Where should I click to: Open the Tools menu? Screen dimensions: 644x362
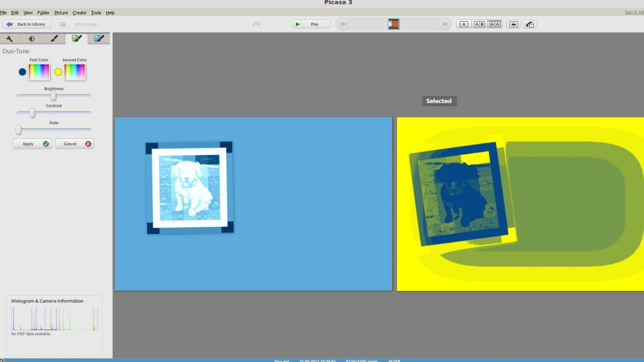pos(96,13)
